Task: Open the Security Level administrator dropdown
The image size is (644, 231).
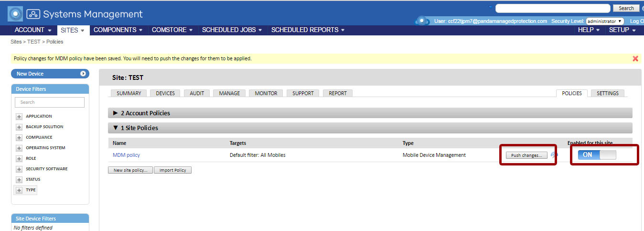Action: click(605, 21)
